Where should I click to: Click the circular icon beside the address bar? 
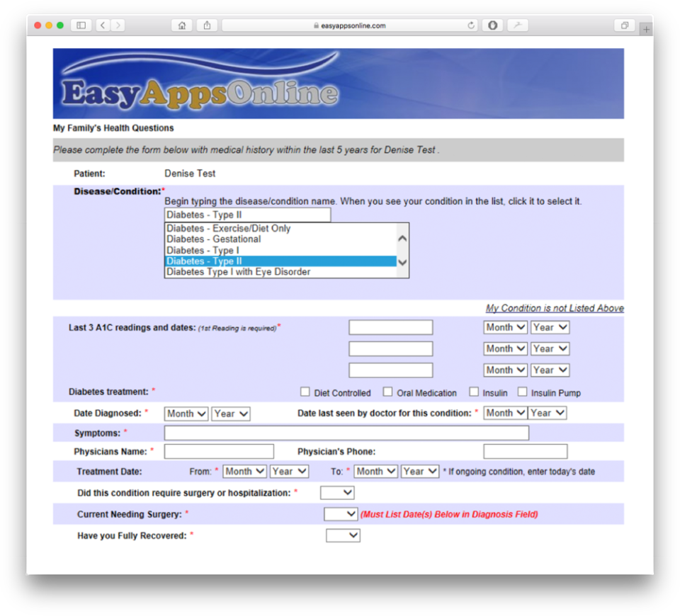click(x=492, y=25)
